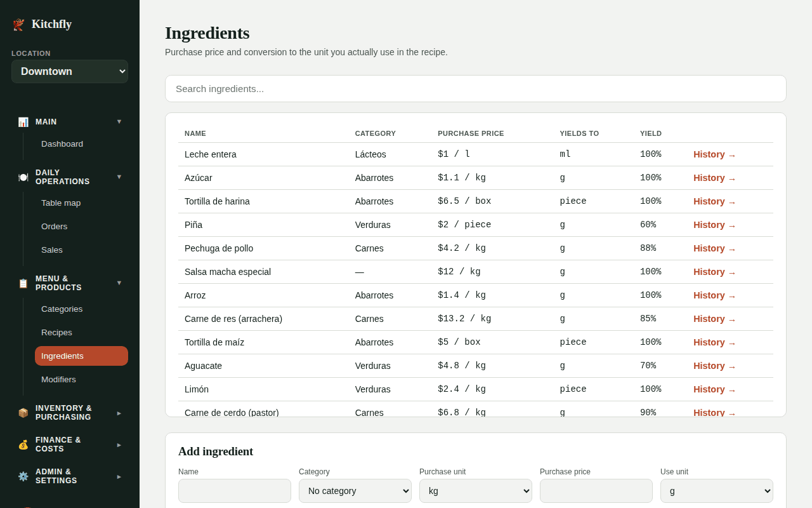The width and height of the screenshot is (812, 508).
Task: Open the Downtown location dropdown
Action: tap(70, 72)
